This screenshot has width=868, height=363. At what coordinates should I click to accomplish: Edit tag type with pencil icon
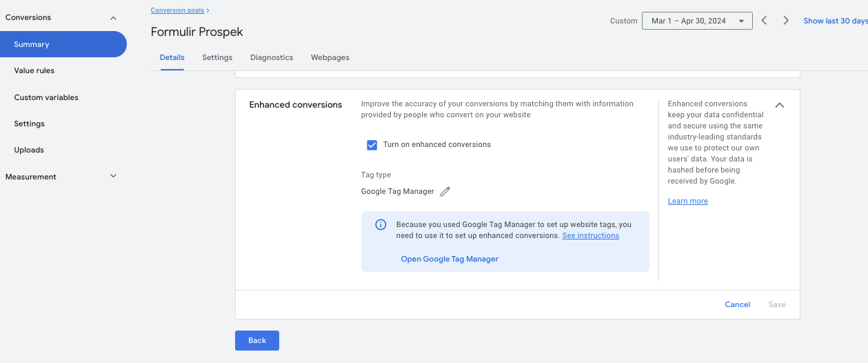pyautogui.click(x=445, y=192)
